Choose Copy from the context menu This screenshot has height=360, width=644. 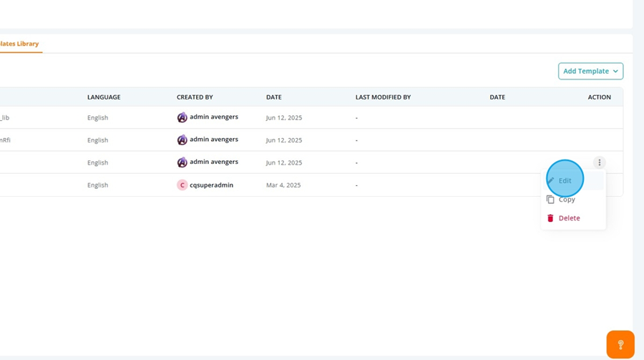pyautogui.click(x=573, y=199)
